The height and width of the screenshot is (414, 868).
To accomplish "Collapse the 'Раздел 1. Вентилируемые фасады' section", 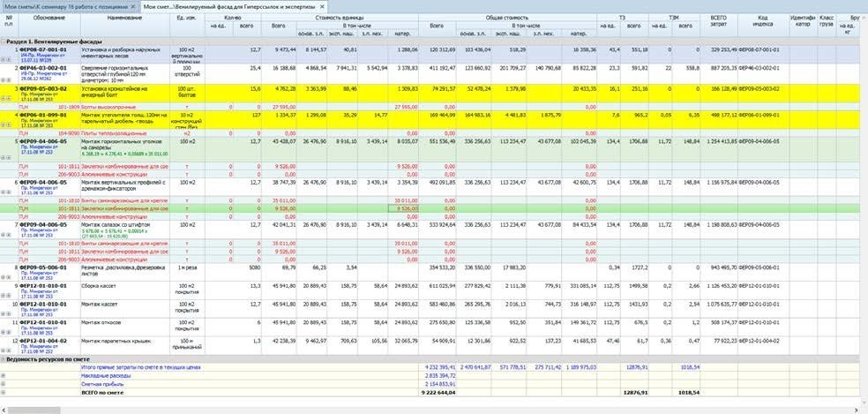I will point(4,41).
